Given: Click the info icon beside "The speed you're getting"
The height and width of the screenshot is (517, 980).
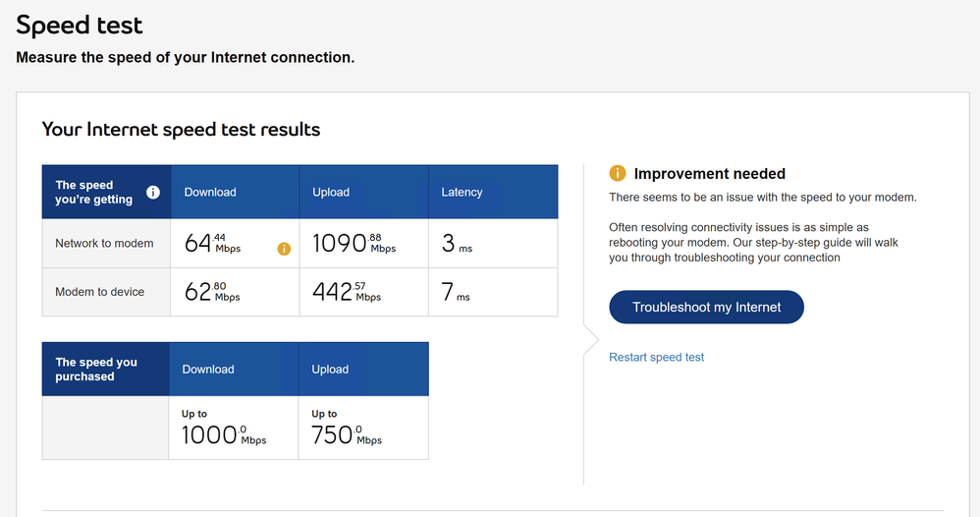Looking at the screenshot, I should pos(153,192).
